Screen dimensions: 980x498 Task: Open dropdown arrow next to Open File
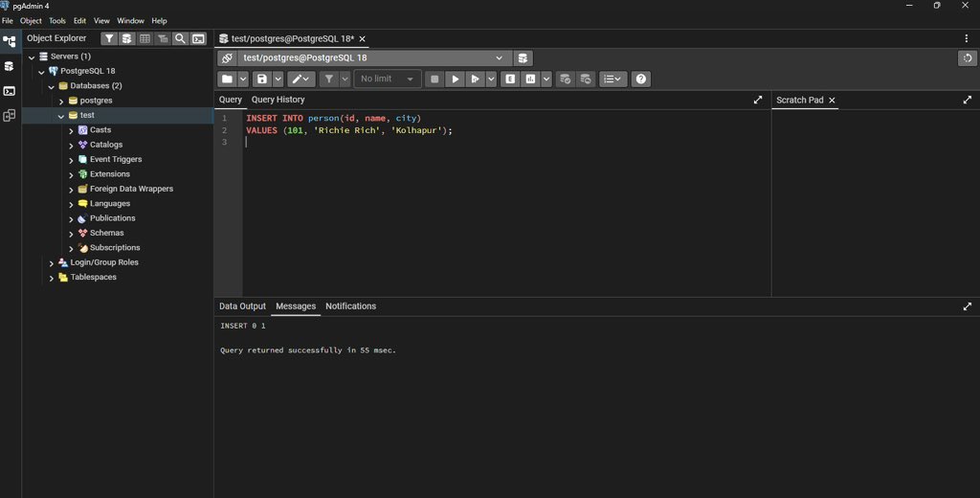pyautogui.click(x=243, y=79)
